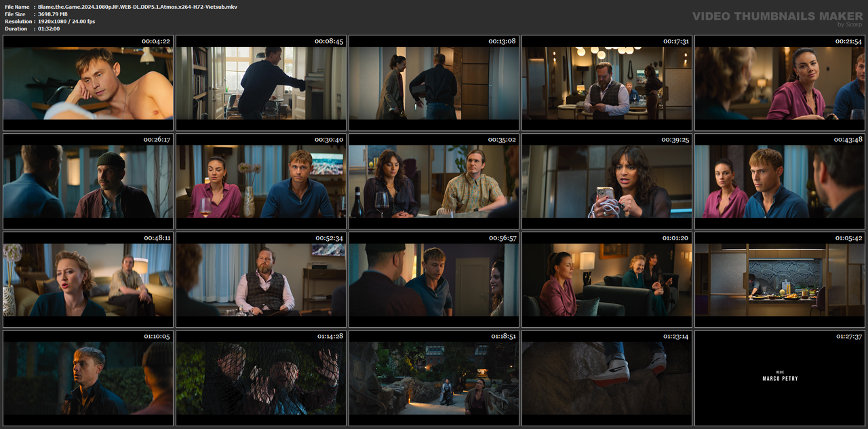The width and height of the screenshot is (868, 429).
Task: Click the duration value 01:32:00
Action: point(49,29)
